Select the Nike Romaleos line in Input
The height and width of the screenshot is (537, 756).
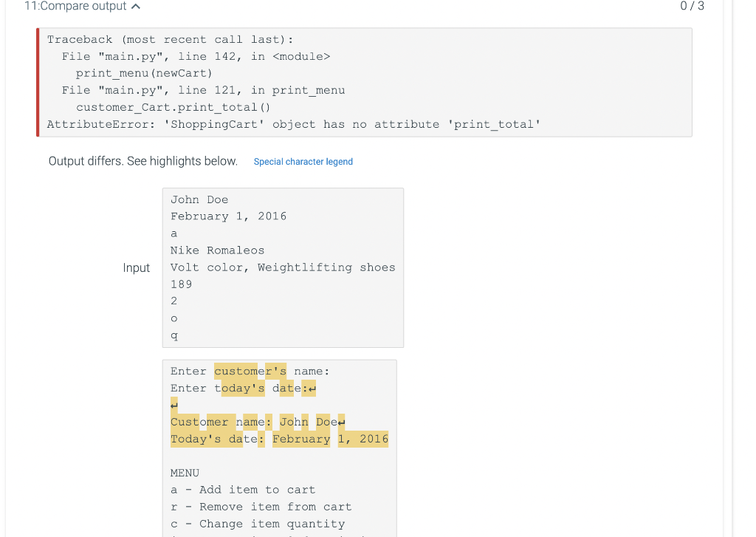click(218, 250)
